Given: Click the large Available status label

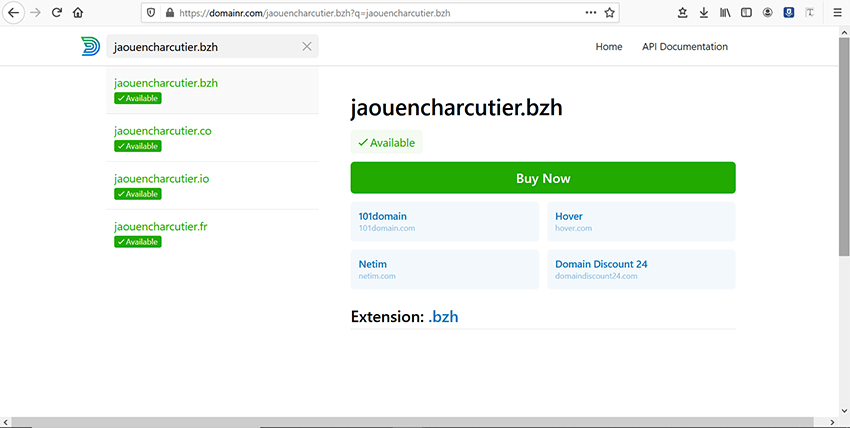Looking at the screenshot, I should click(x=387, y=142).
